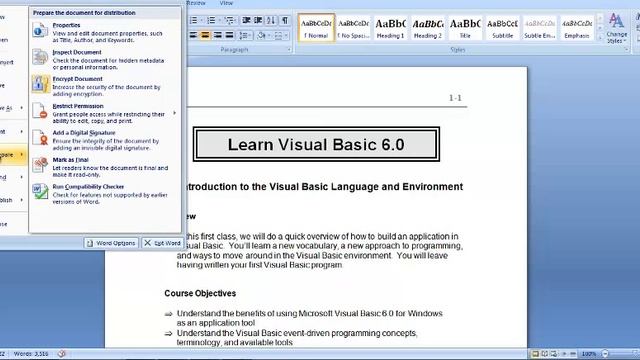Apply the No Spacing style
640x360 pixels.
tap(353, 28)
